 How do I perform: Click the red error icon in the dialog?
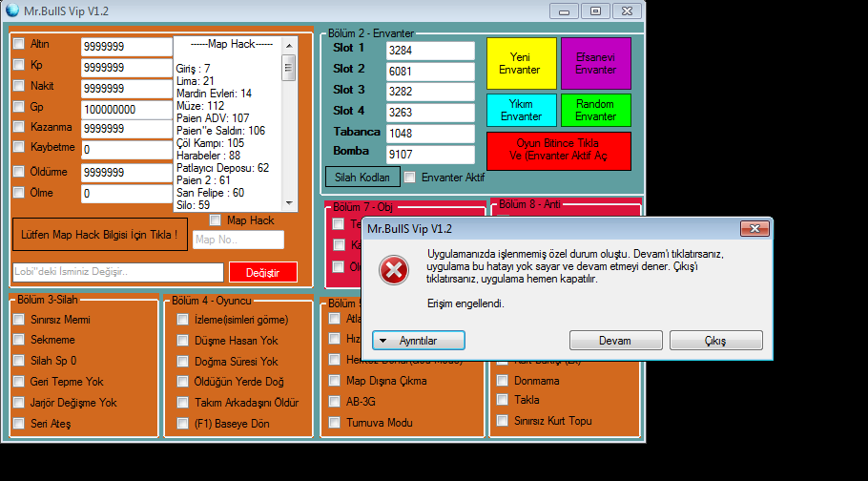coord(394,270)
